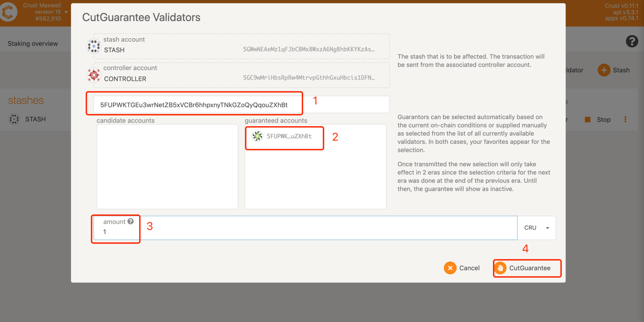This screenshot has width=644, height=322.
Task: Click the stash account field
Action: 241,46
